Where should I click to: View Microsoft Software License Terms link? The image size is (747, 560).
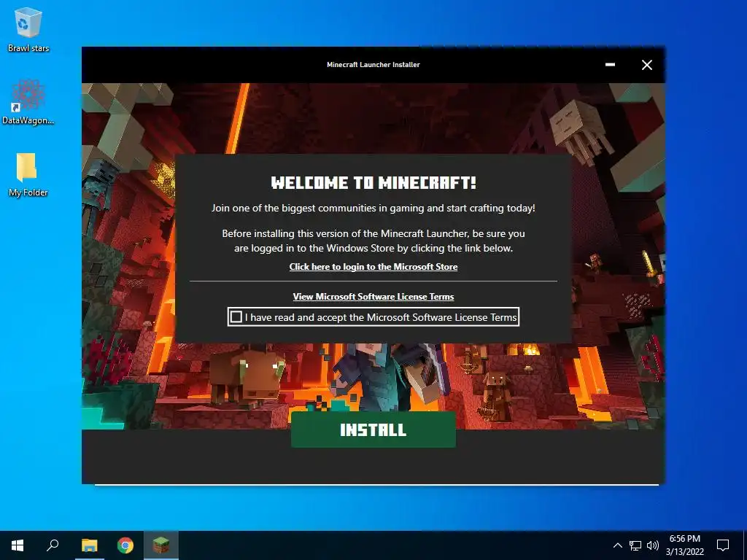click(x=373, y=297)
